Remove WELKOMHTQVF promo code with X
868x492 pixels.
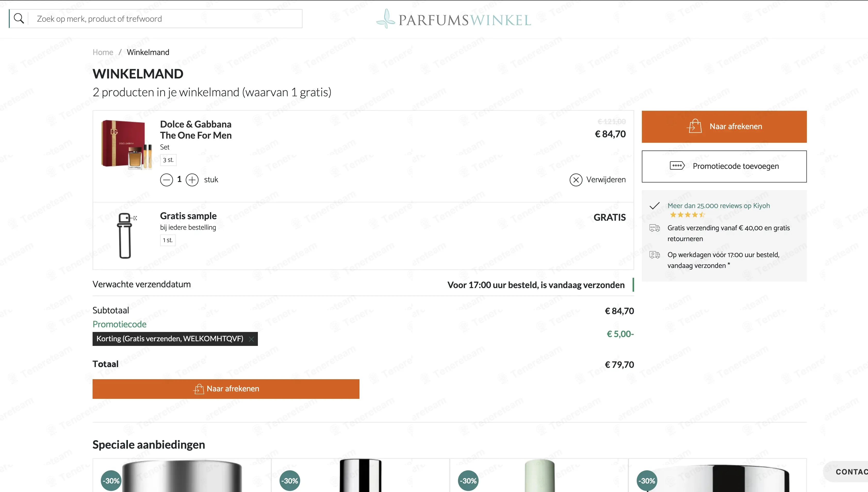[x=251, y=339]
